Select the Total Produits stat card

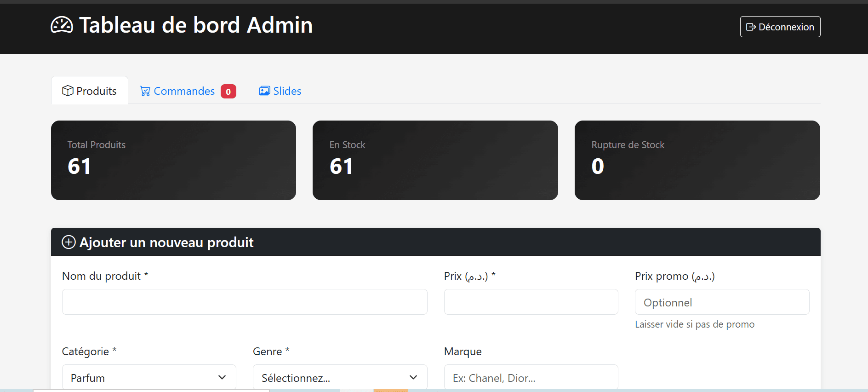(173, 160)
